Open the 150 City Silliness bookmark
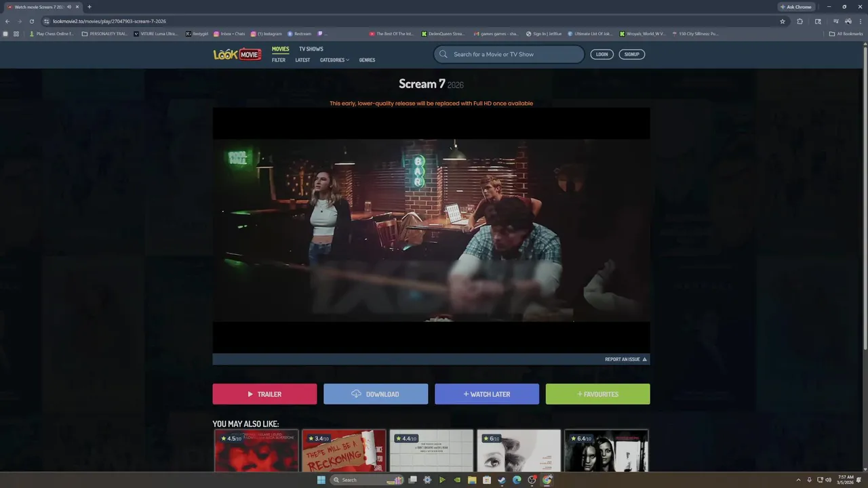 694,33
